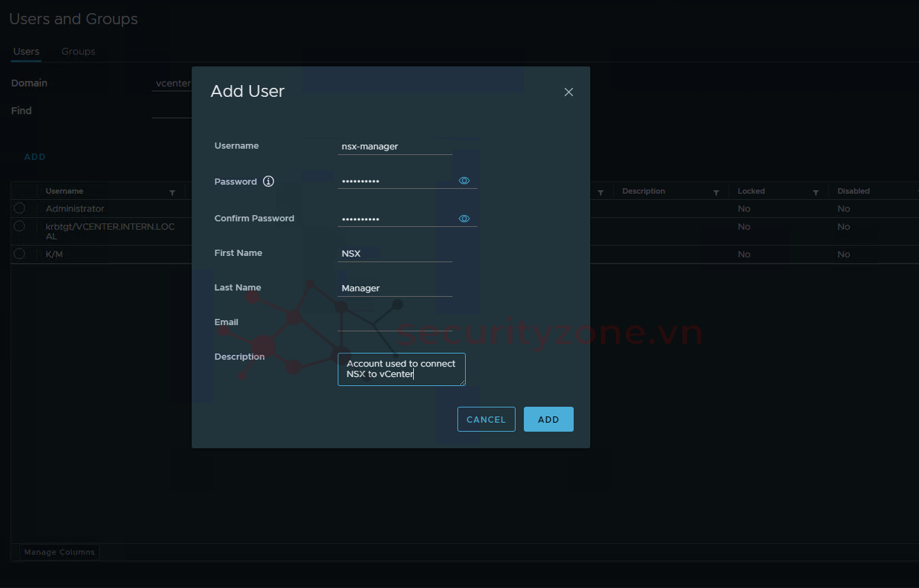Click the Last Name input field
The image size is (919, 588).
click(394, 288)
